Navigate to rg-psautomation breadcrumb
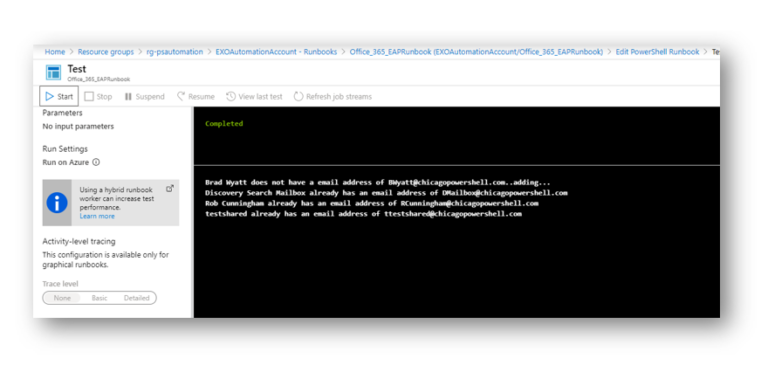The image size is (768, 372). (174, 52)
